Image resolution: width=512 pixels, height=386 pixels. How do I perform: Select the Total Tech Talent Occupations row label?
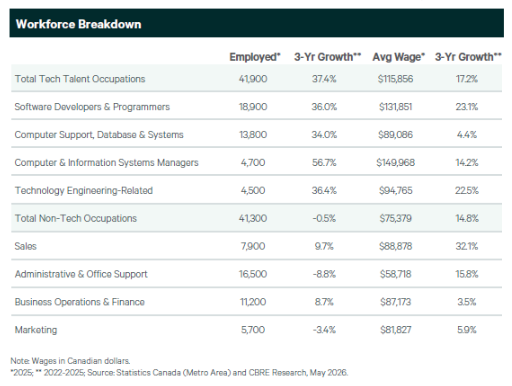[x=80, y=79]
